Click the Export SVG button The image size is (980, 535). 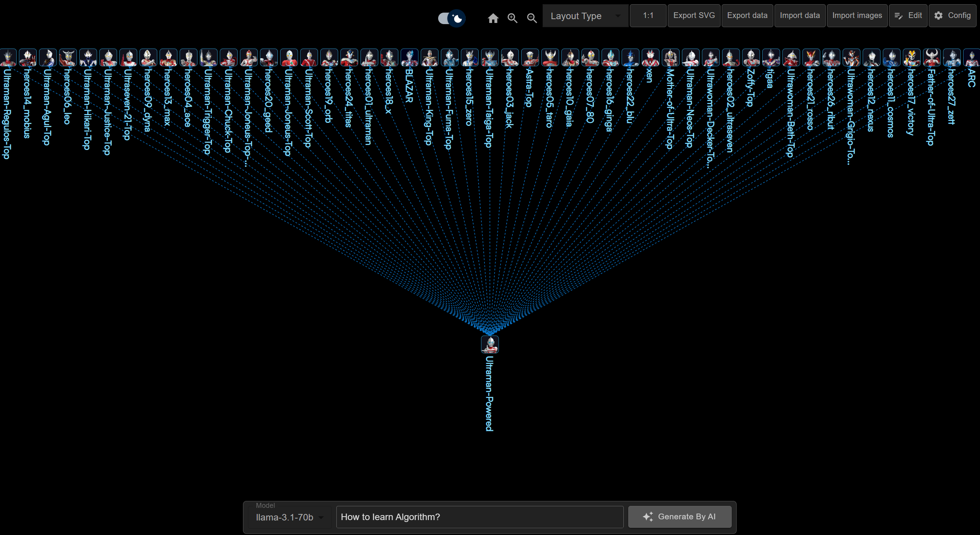coord(694,16)
